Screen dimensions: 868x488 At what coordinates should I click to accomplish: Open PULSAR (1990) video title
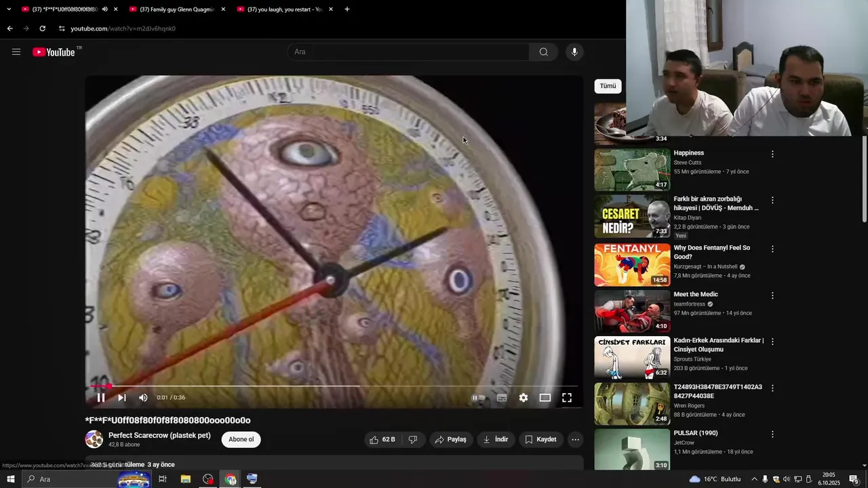point(696,433)
